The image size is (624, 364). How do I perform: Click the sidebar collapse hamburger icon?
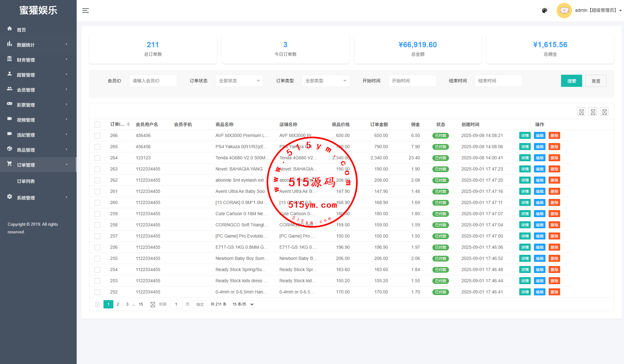(85, 11)
